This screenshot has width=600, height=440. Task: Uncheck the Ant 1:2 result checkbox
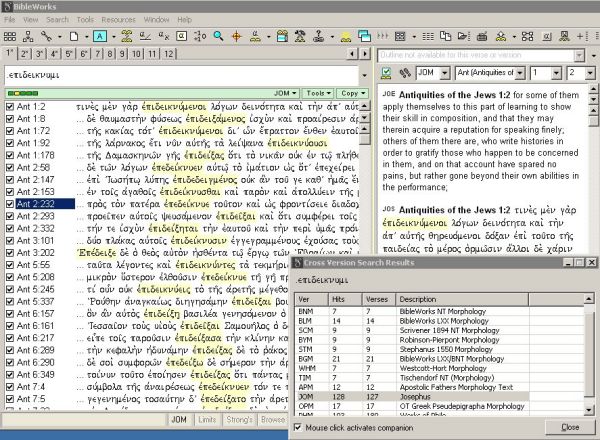tap(10, 107)
